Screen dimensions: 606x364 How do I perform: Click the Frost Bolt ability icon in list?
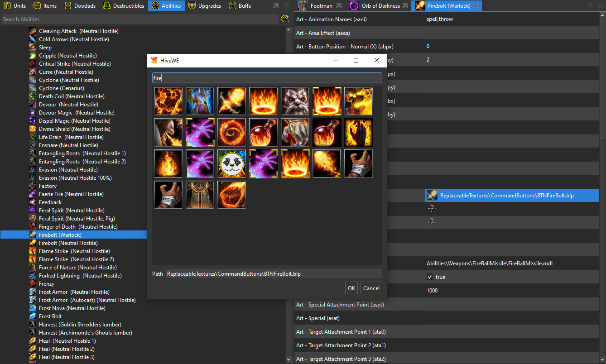coord(33,316)
